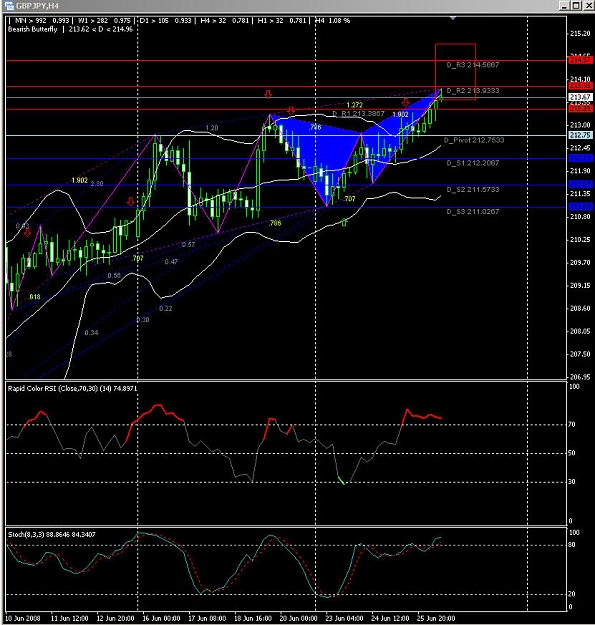Image resolution: width=595 pixels, height=625 pixels.
Task: Click the D_R3 214.5667 level label
Action: point(473,65)
